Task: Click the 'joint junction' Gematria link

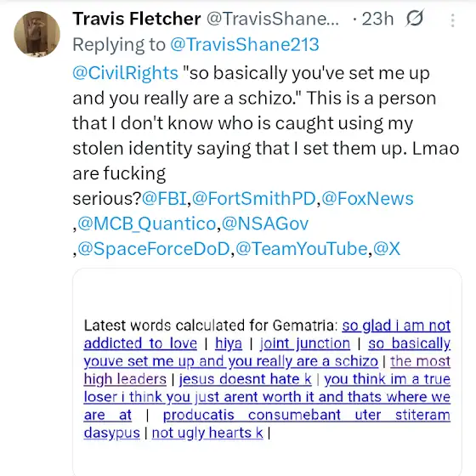Action: (305, 343)
